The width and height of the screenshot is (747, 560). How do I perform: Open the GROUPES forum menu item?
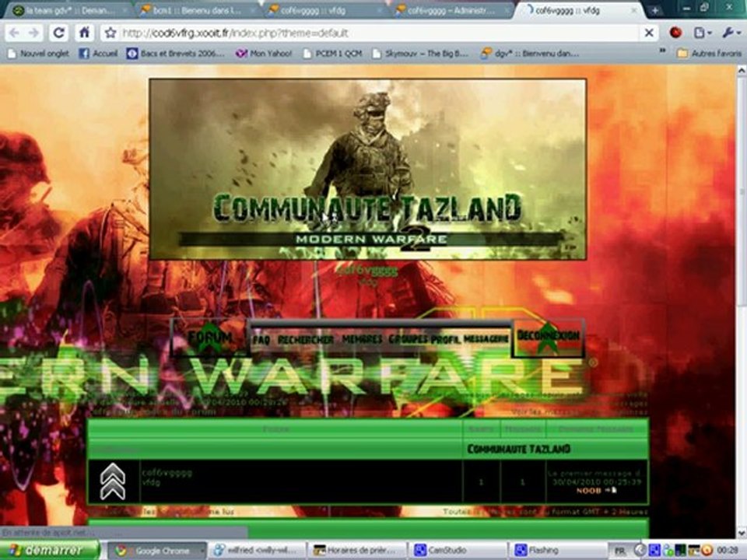click(x=409, y=339)
